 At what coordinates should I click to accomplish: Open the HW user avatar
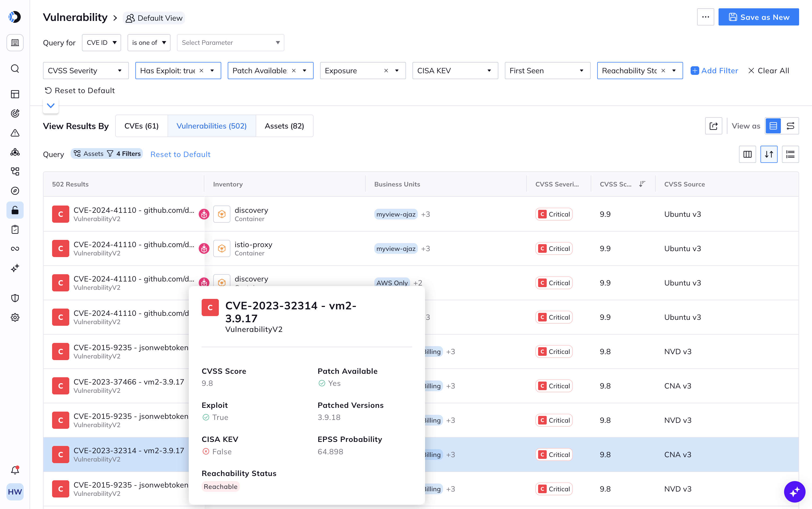tap(15, 492)
